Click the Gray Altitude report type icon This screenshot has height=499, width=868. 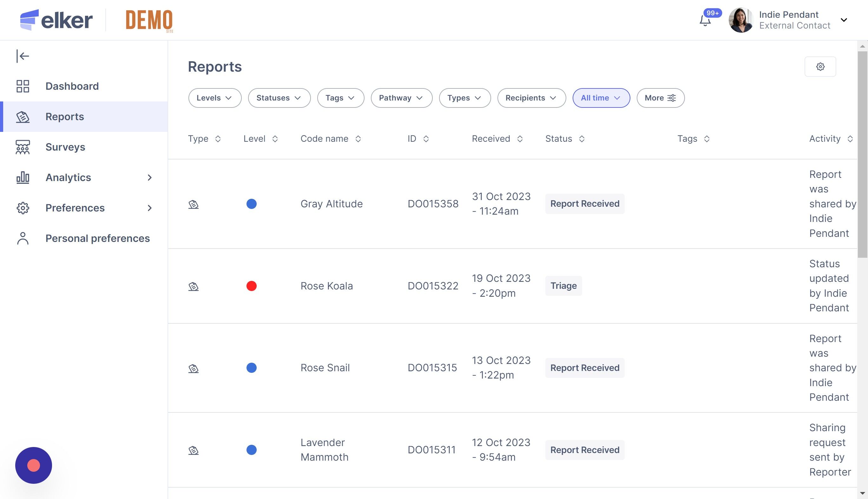194,204
